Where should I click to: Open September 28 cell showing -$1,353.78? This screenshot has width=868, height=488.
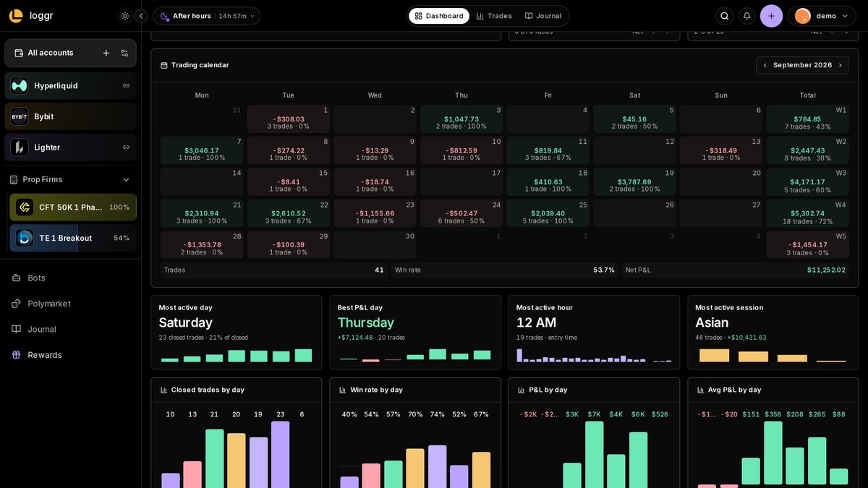tap(202, 244)
